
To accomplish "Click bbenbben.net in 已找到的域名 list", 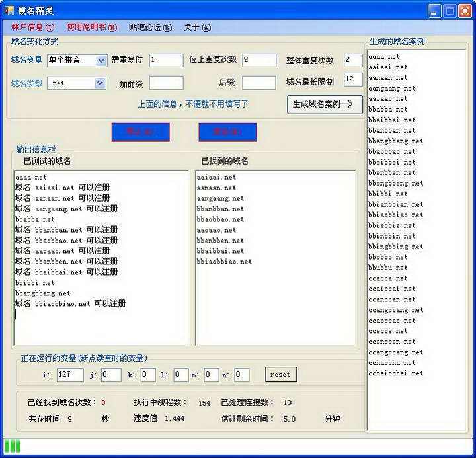I will pos(220,241).
